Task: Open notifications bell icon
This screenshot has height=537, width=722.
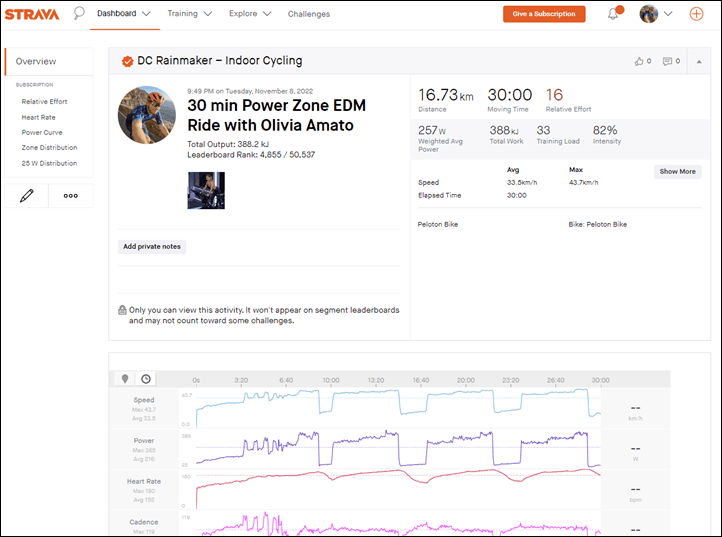Action: (x=613, y=14)
